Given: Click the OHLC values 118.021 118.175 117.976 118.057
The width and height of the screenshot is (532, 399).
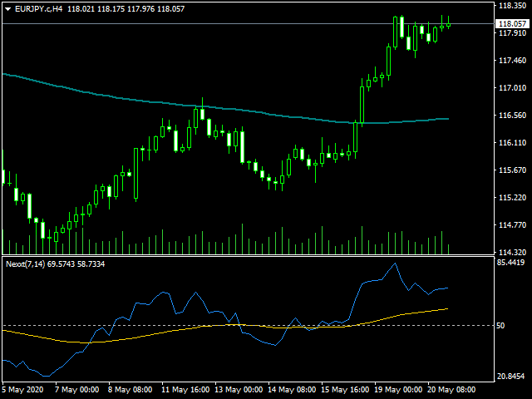Looking at the screenshot, I should tap(126, 9).
